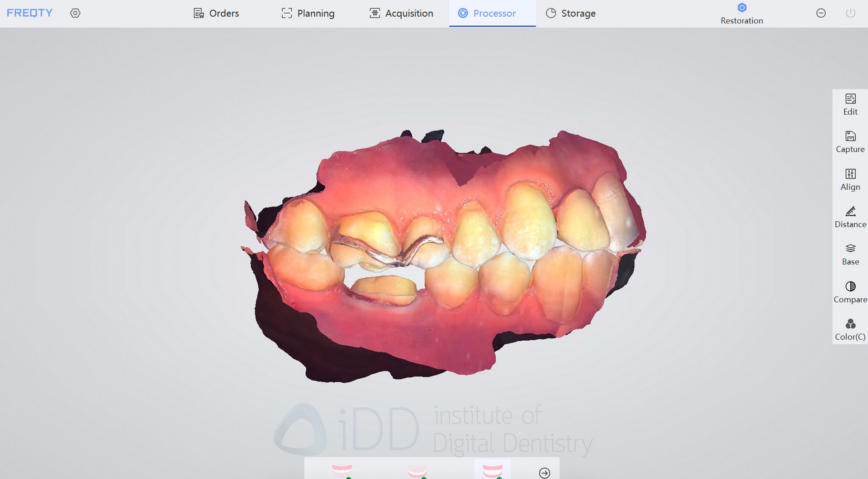Viewport: 868px width, 479px height.
Task: Open the Compare function
Action: tap(850, 291)
